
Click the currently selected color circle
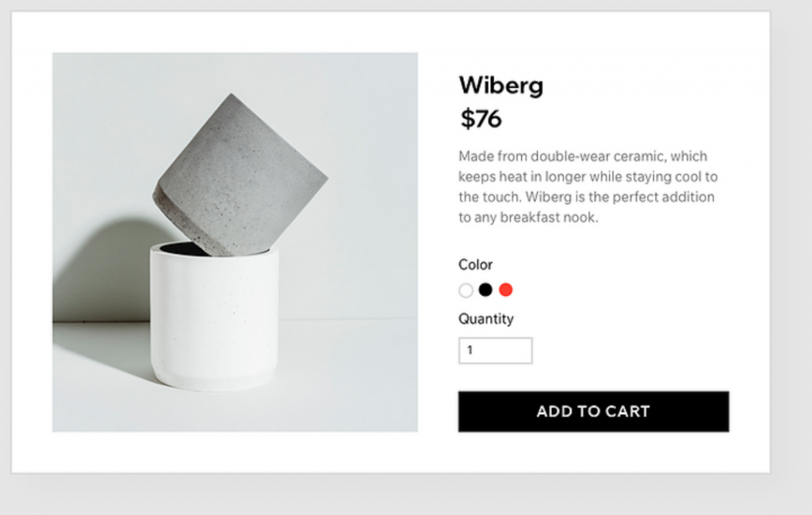coord(466,290)
